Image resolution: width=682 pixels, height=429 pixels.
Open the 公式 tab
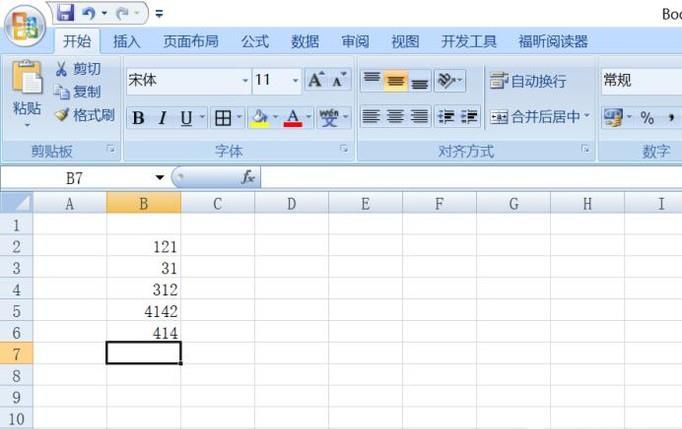click(255, 41)
